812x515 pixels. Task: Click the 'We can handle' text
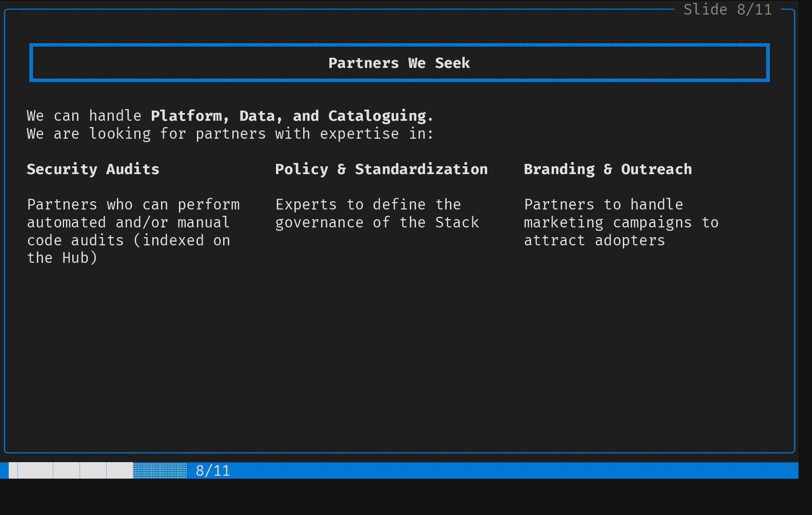pos(83,116)
